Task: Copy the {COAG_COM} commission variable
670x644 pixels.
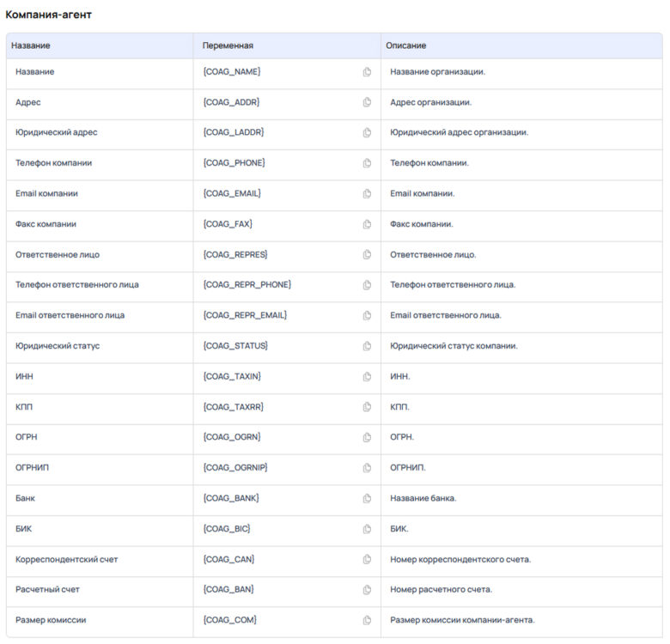Action: point(367,621)
